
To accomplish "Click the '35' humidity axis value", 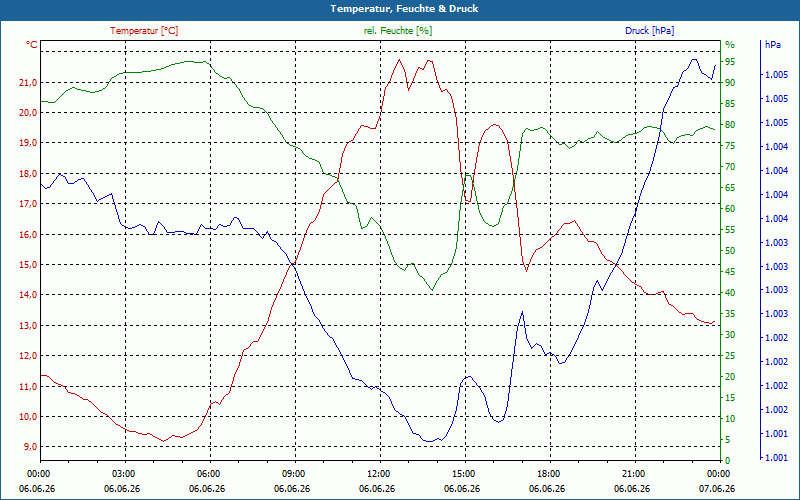I will point(730,314).
